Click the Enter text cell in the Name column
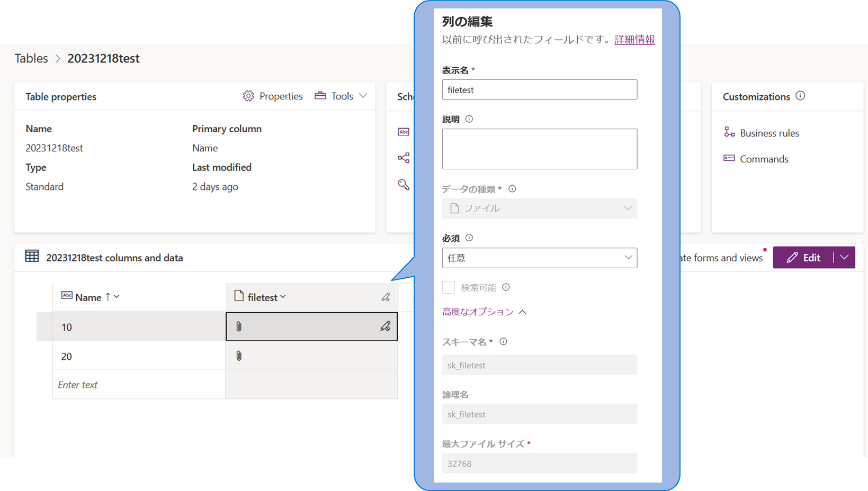 pyautogui.click(x=139, y=385)
